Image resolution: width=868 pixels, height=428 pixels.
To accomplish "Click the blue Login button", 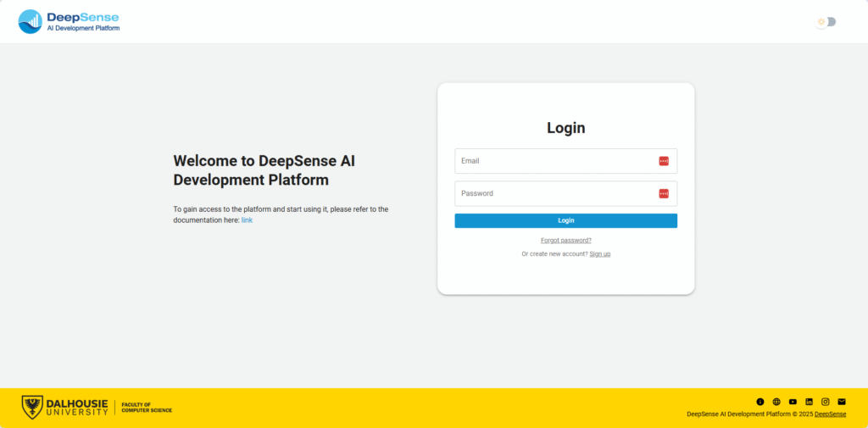I will click(x=565, y=220).
